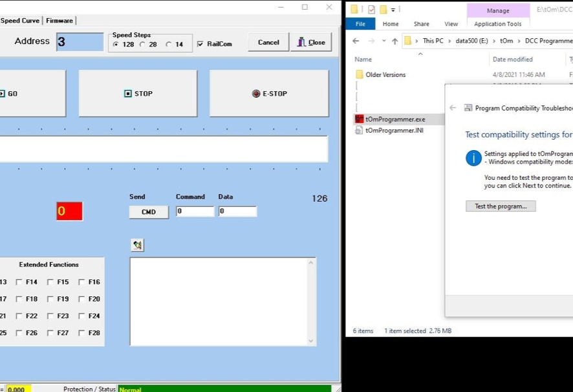Screen dimensions: 573x392
Task: Open the Older Versions folder
Action: pos(385,74)
